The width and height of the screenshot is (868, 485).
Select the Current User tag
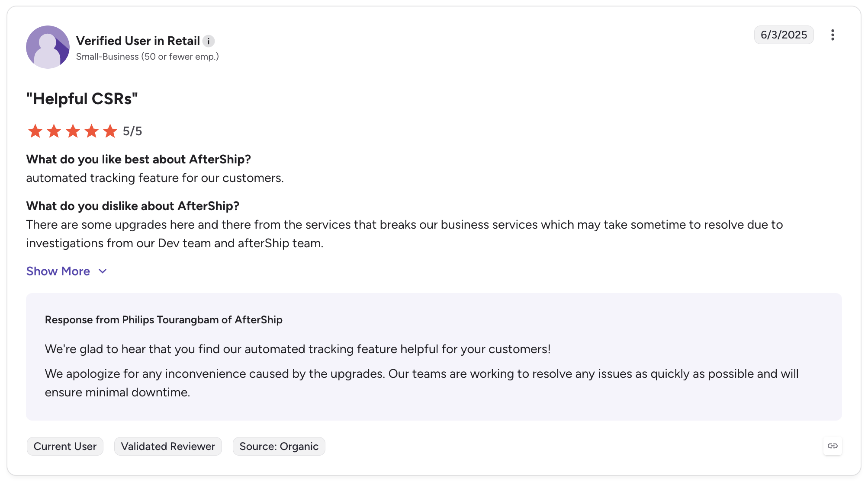(65, 447)
